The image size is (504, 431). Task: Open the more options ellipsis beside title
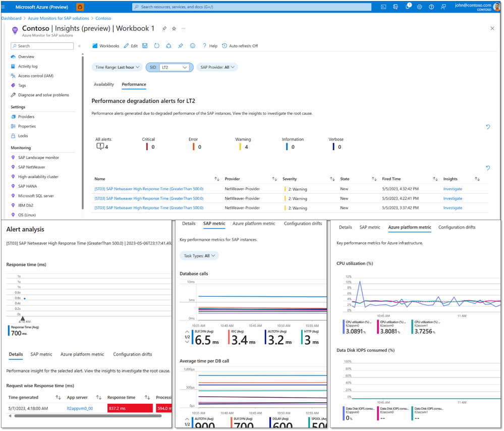pyautogui.click(x=183, y=28)
